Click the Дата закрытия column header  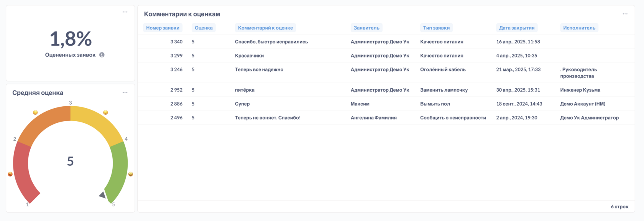point(516,28)
